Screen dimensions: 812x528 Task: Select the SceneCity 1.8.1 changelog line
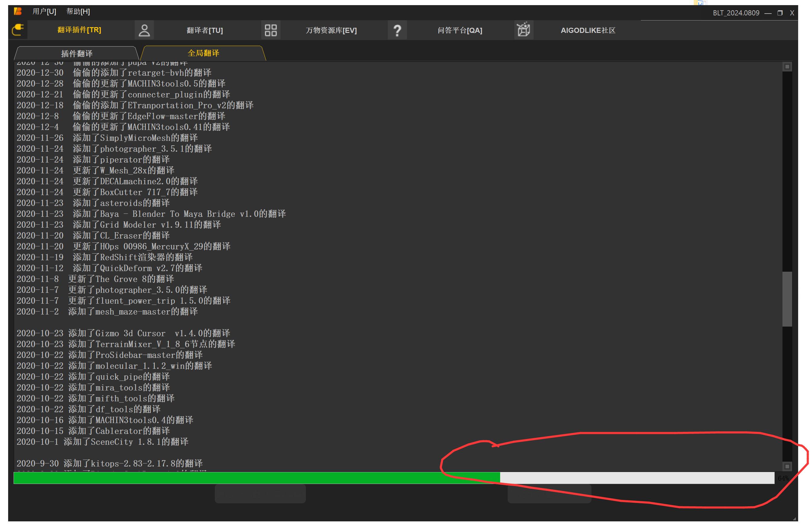(102, 442)
